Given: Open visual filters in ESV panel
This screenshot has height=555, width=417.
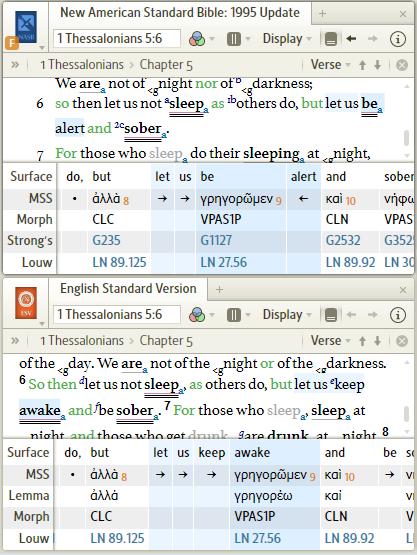Looking at the screenshot, I should coord(197,315).
